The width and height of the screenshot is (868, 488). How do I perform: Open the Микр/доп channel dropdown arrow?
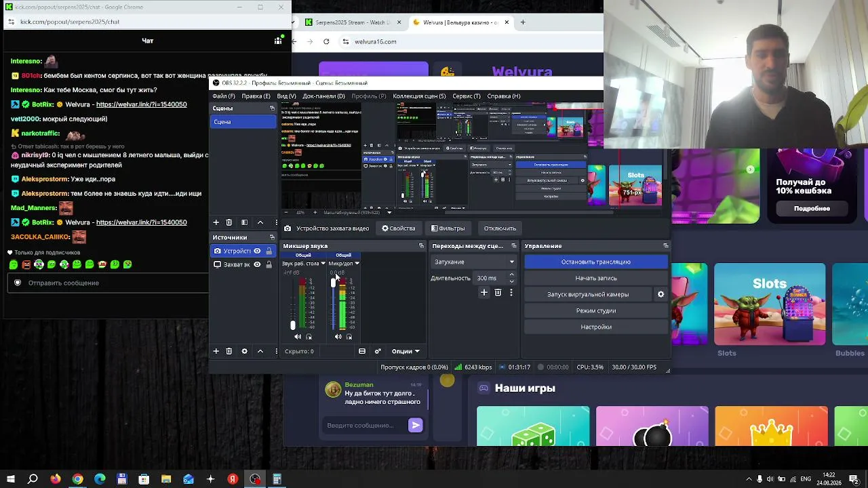357,263
